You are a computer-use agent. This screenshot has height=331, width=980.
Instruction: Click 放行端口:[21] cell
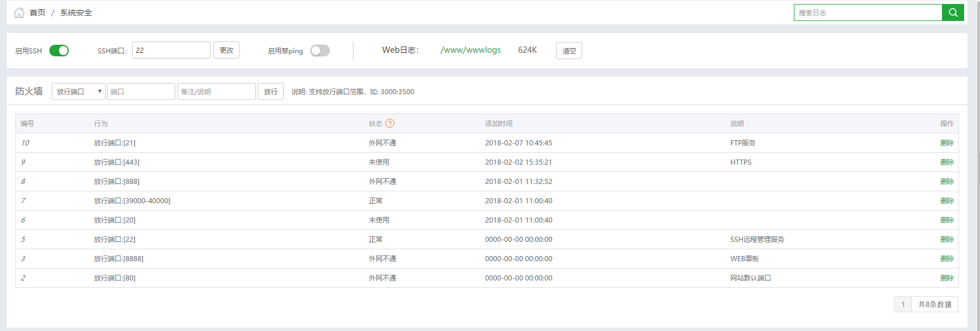point(115,143)
